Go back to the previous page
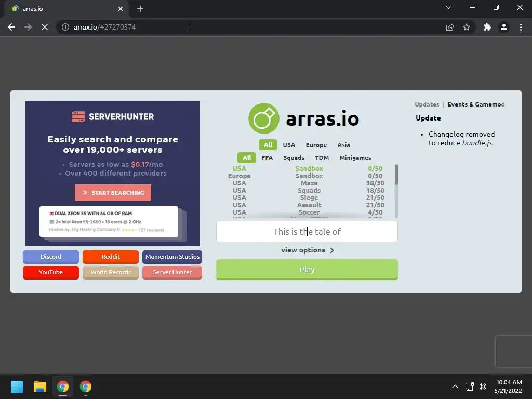The image size is (532, 399). (11, 27)
